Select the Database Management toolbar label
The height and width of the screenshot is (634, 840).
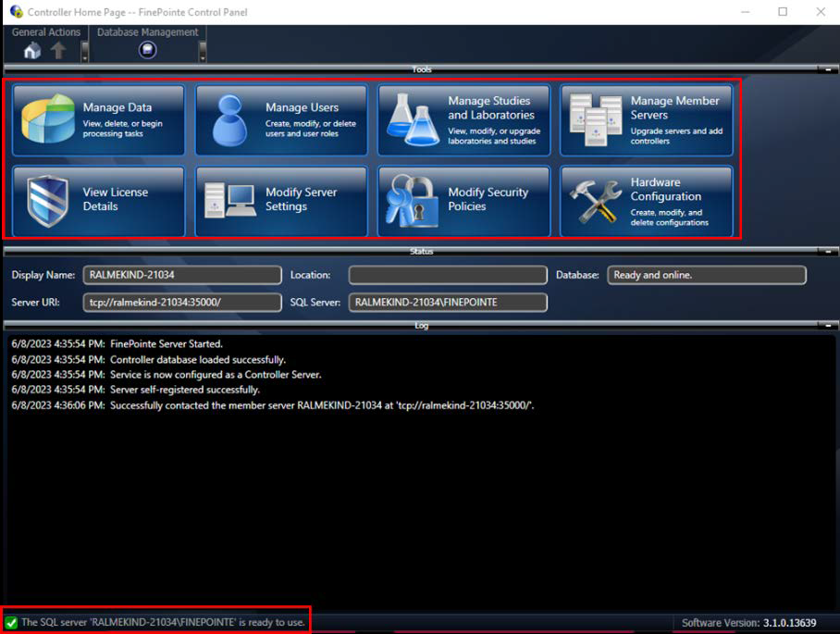[x=147, y=32]
